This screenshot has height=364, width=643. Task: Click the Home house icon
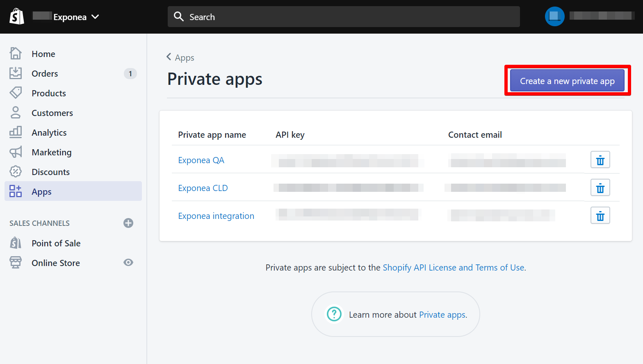(16, 53)
